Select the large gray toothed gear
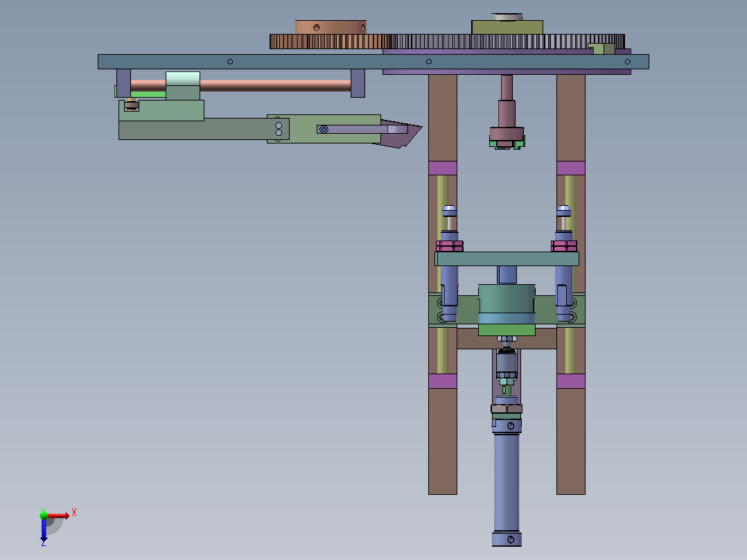The image size is (747, 560). tap(508, 42)
